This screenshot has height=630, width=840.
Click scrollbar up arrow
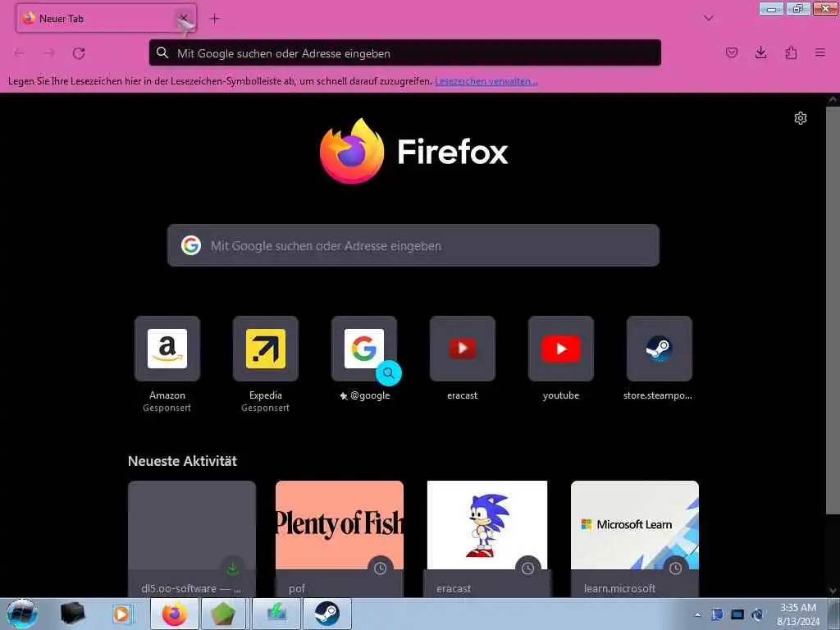(x=833, y=99)
